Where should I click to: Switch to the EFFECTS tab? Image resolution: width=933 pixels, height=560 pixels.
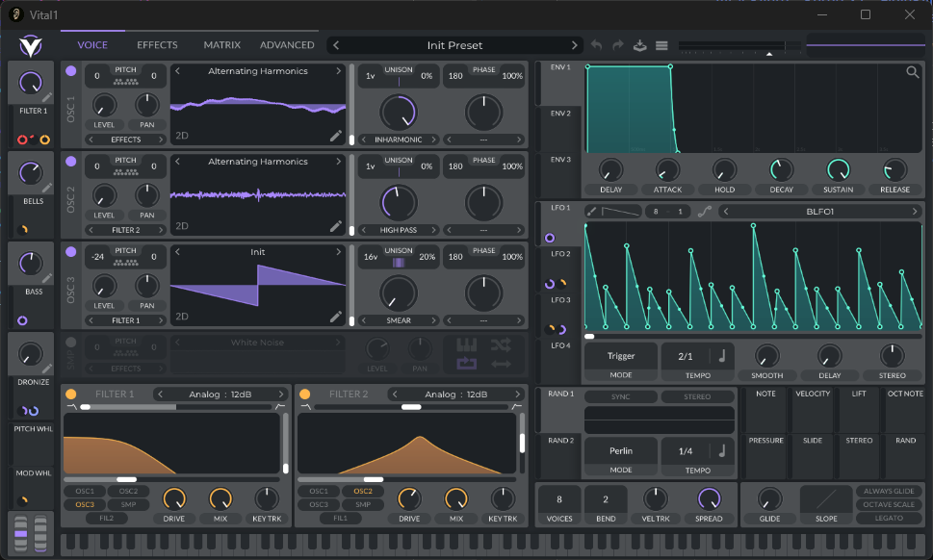157,45
